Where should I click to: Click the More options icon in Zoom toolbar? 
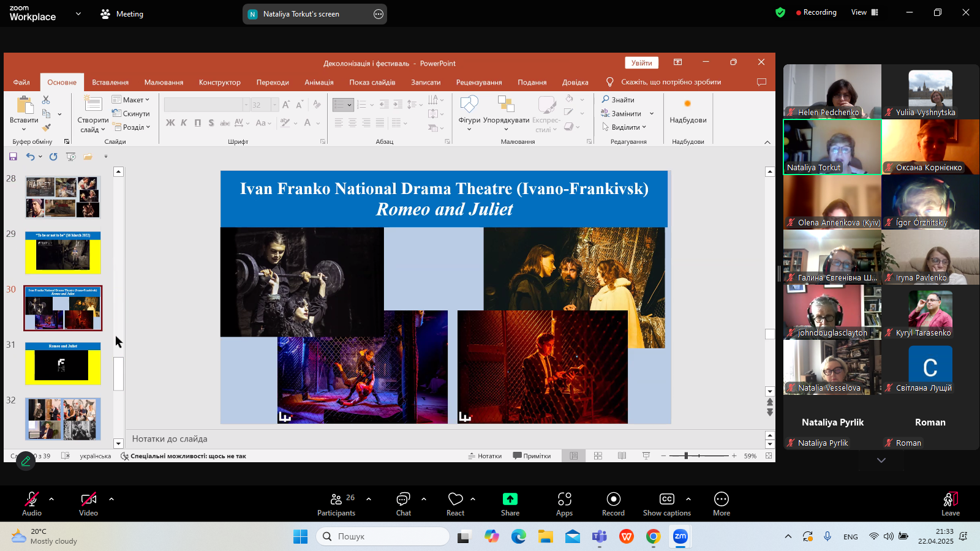click(721, 499)
